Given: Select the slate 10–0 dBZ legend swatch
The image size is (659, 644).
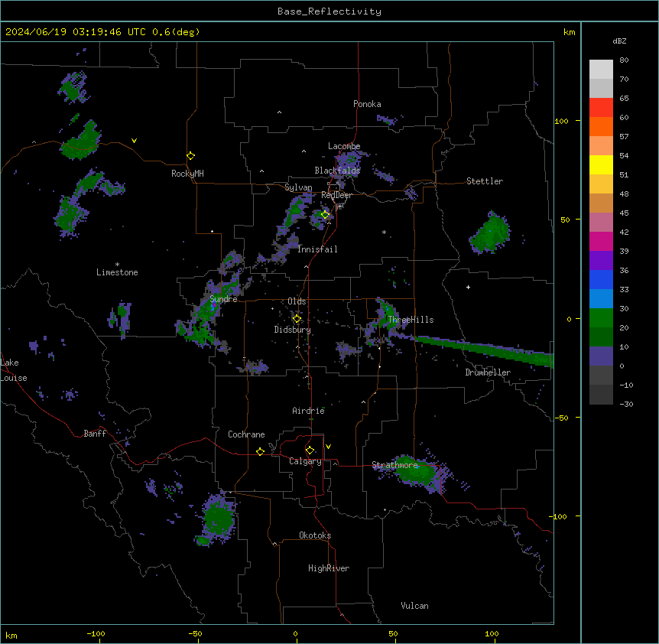Looking at the screenshot, I should (x=601, y=356).
